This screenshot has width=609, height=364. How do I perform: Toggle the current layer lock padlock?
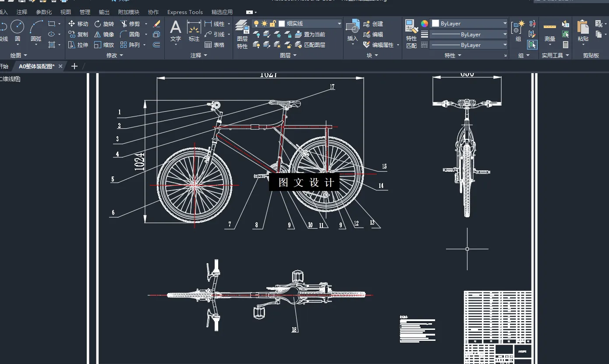click(x=273, y=24)
